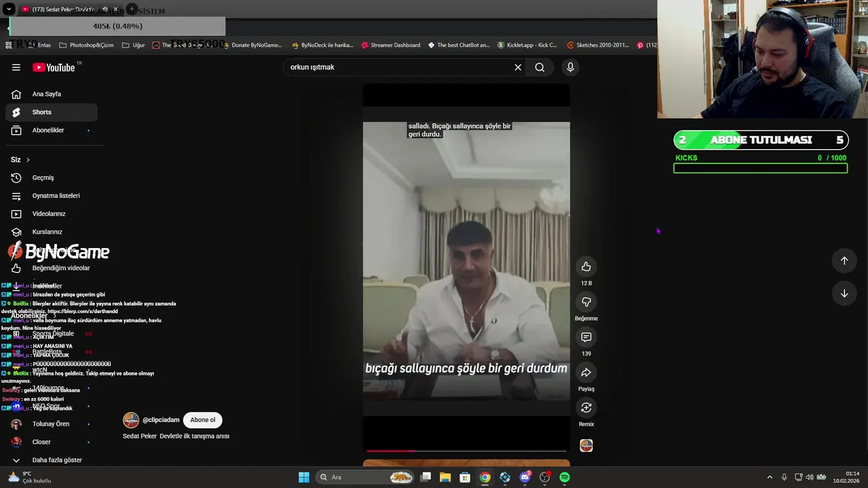Open Discord from the taskbar
This screenshot has width=868, height=488.
[x=525, y=477]
